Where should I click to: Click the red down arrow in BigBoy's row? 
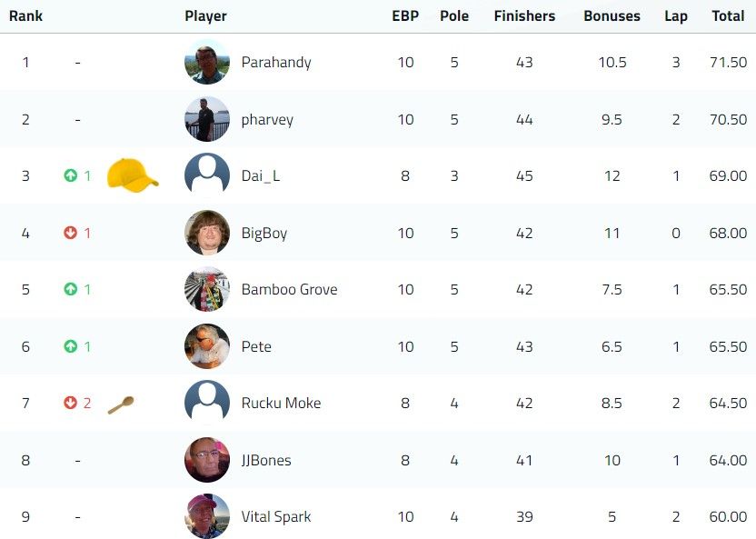[x=70, y=233]
